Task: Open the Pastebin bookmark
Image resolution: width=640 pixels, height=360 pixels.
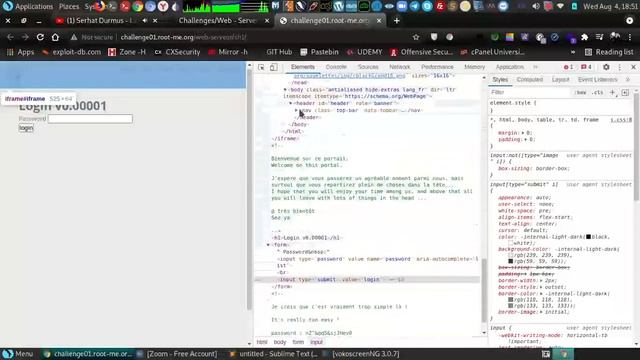Action: click(319, 52)
